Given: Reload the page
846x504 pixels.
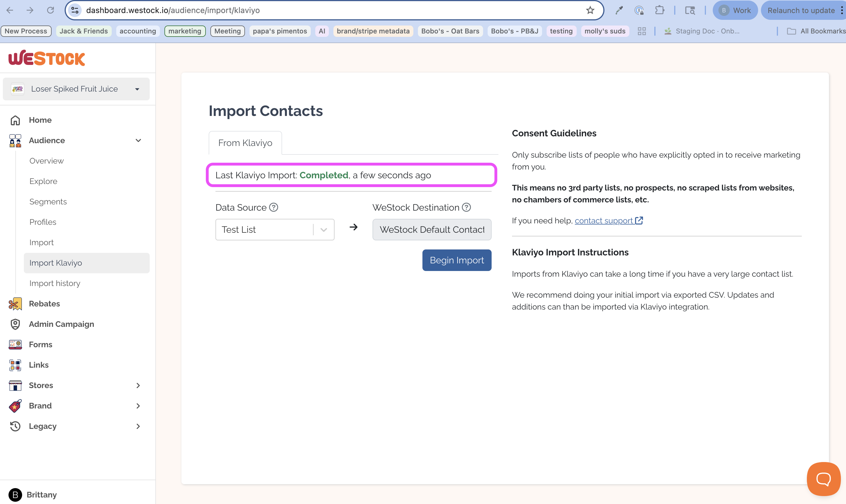Looking at the screenshot, I should [50, 10].
